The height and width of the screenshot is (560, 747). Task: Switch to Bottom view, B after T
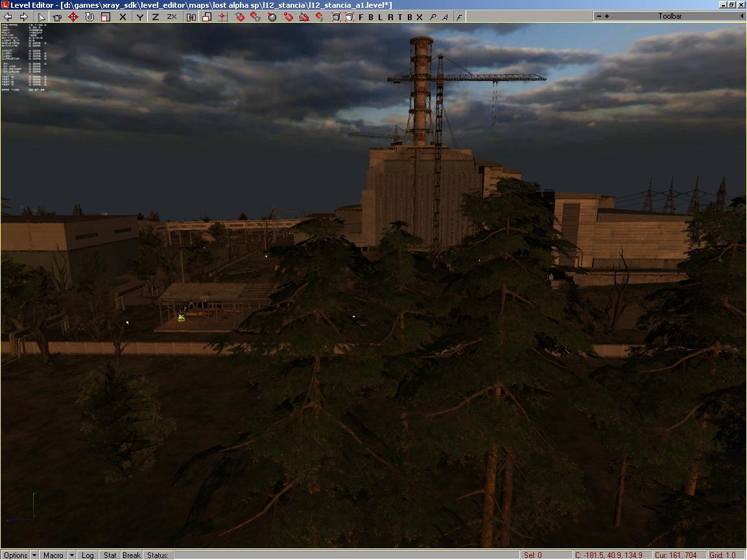(x=409, y=17)
